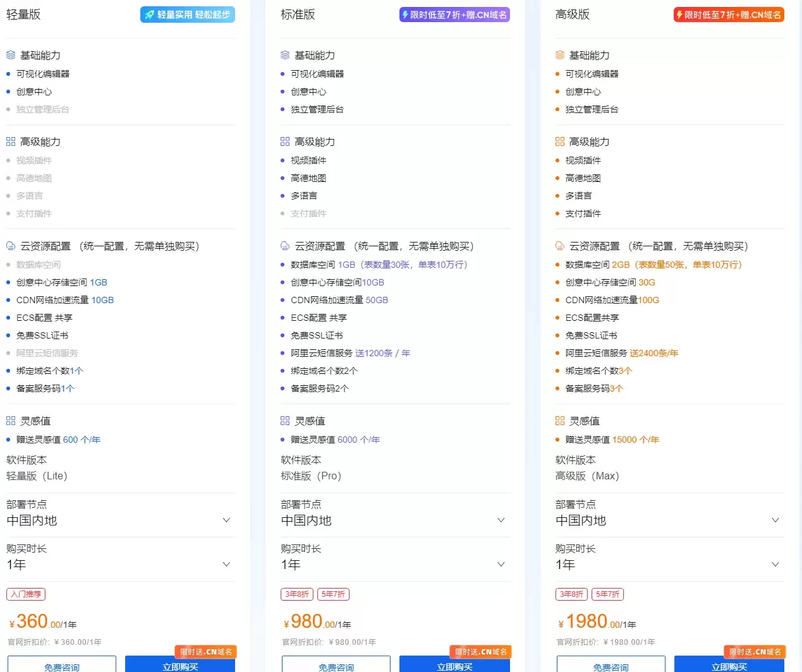Click CDN网络加速流量100G item
This screenshot has height=672, width=802.
[612, 300]
